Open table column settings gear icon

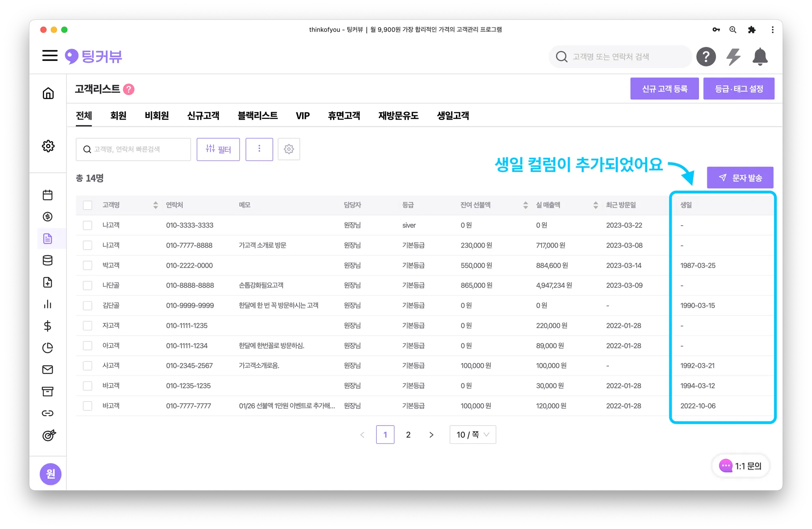289,149
